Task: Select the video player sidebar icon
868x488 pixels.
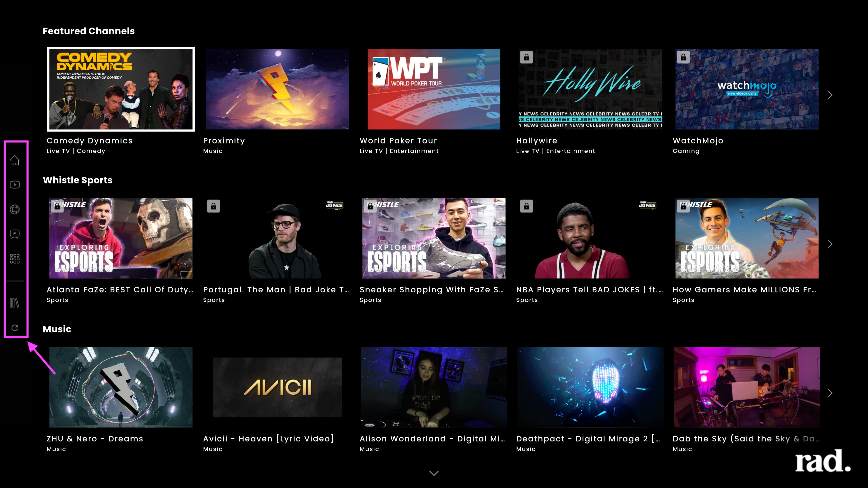Action: 14,185
